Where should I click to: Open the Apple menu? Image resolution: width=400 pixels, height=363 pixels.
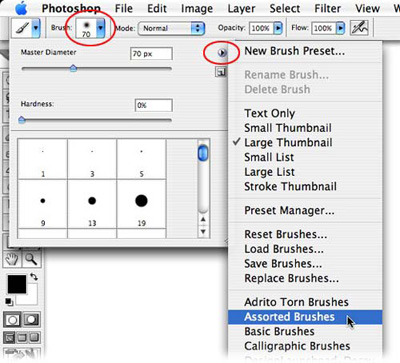21,8
